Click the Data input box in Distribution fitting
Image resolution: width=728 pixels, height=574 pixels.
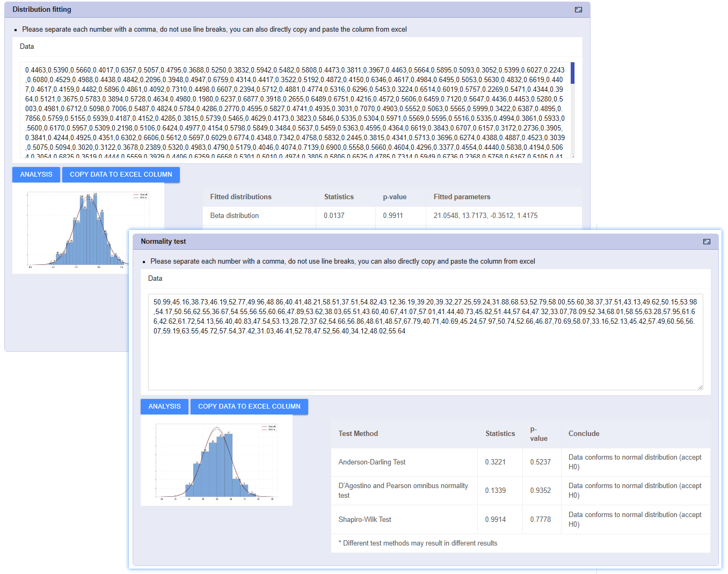point(295,107)
